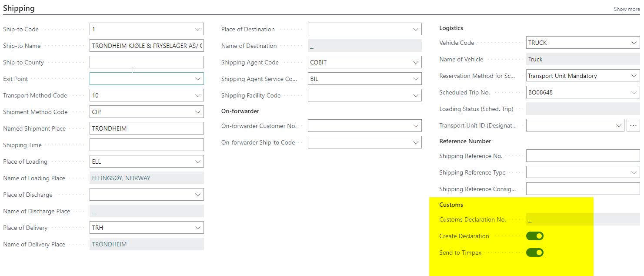
Task: Click the Ship-to County input field
Action: point(146,62)
